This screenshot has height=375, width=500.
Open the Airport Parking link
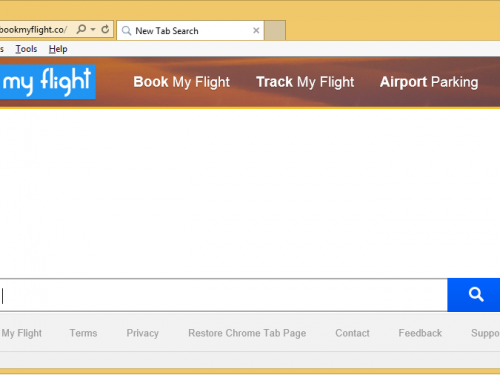click(429, 82)
